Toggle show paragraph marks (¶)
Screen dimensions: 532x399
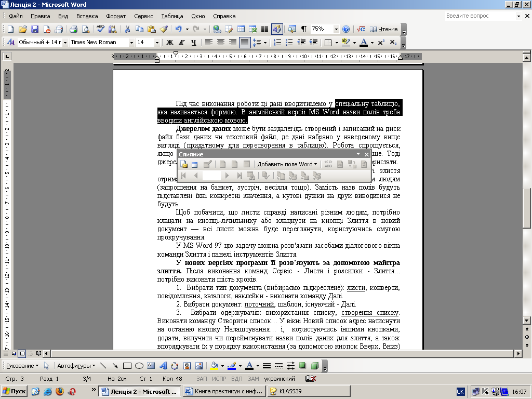click(x=303, y=29)
